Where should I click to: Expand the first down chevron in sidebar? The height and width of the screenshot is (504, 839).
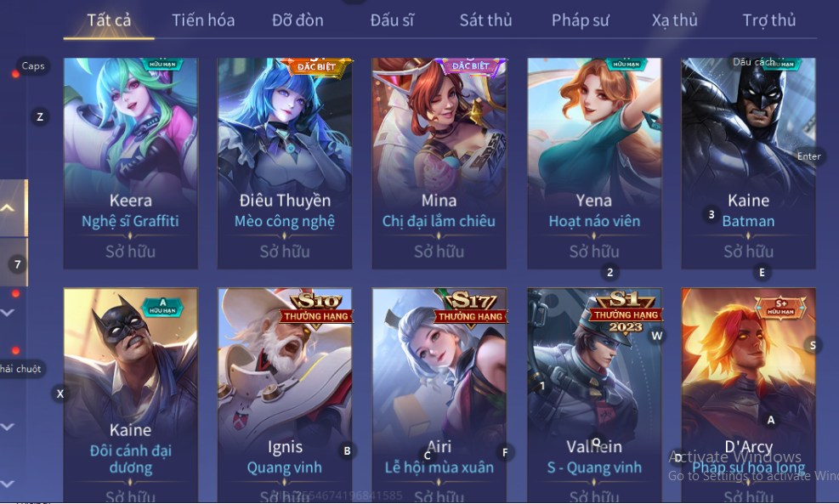[x=8, y=313]
